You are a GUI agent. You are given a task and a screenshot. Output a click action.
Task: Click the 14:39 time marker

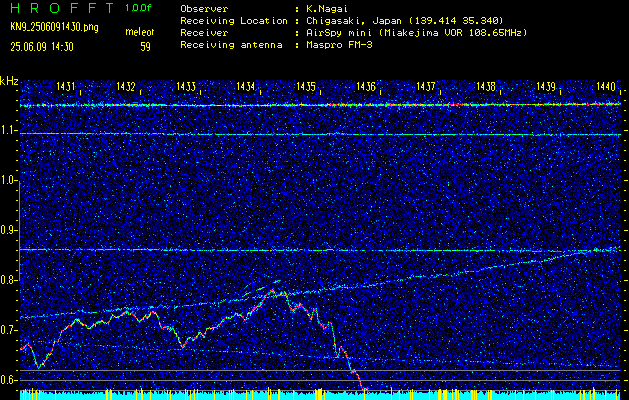point(546,86)
